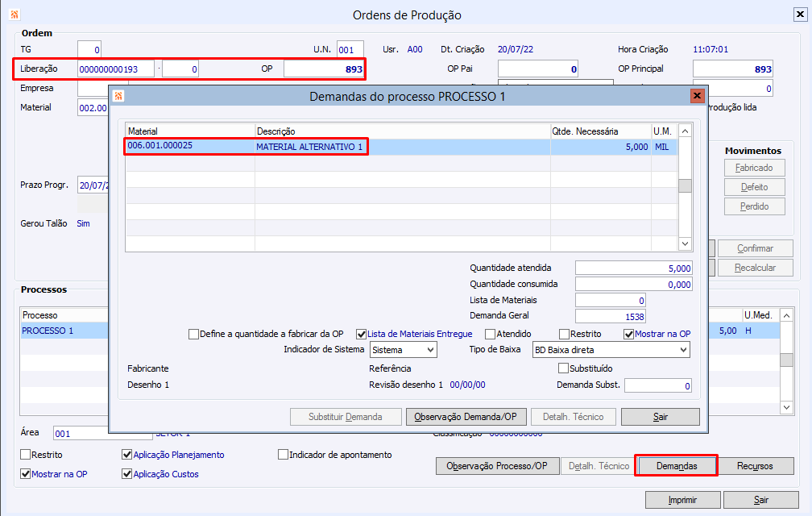This screenshot has width=812, height=516.
Task: Click demand grid scroll down arrow
Action: tap(685, 243)
